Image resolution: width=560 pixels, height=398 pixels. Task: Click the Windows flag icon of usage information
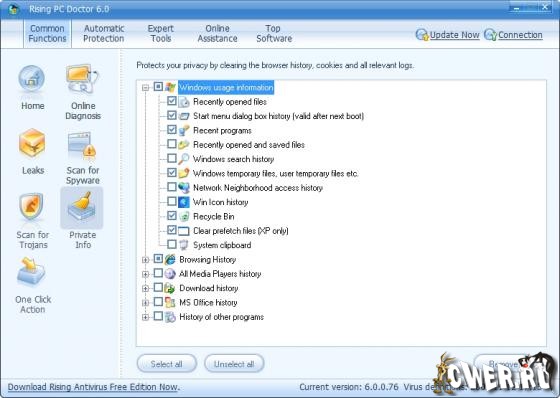point(170,88)
